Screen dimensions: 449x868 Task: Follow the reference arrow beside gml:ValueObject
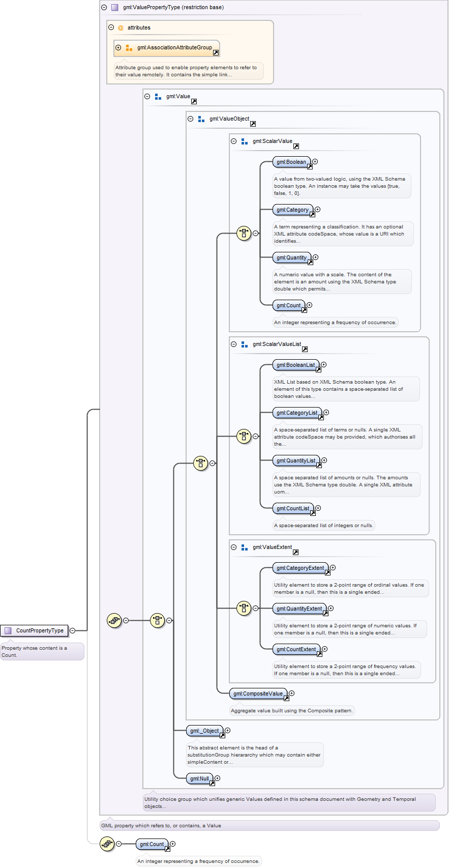pos(253,124)
